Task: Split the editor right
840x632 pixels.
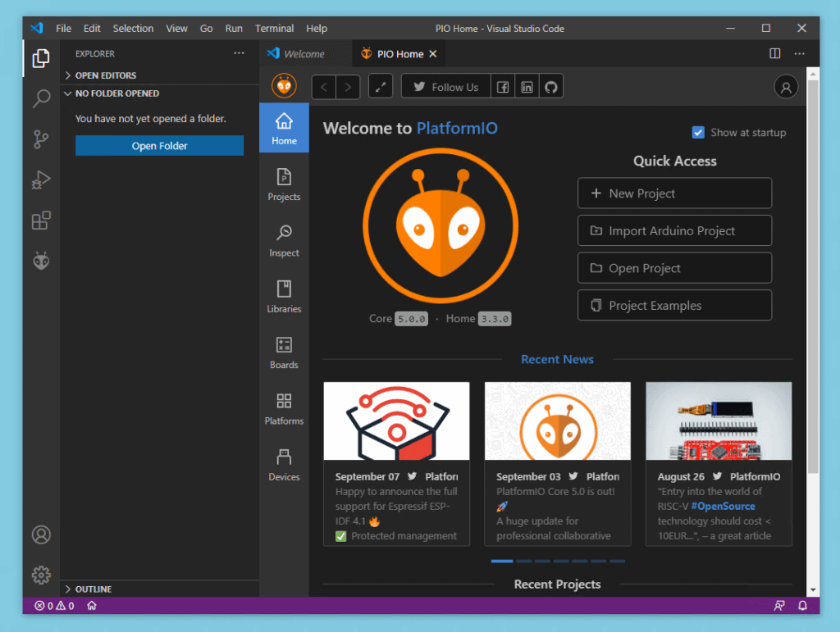Action: pos(774,53)
